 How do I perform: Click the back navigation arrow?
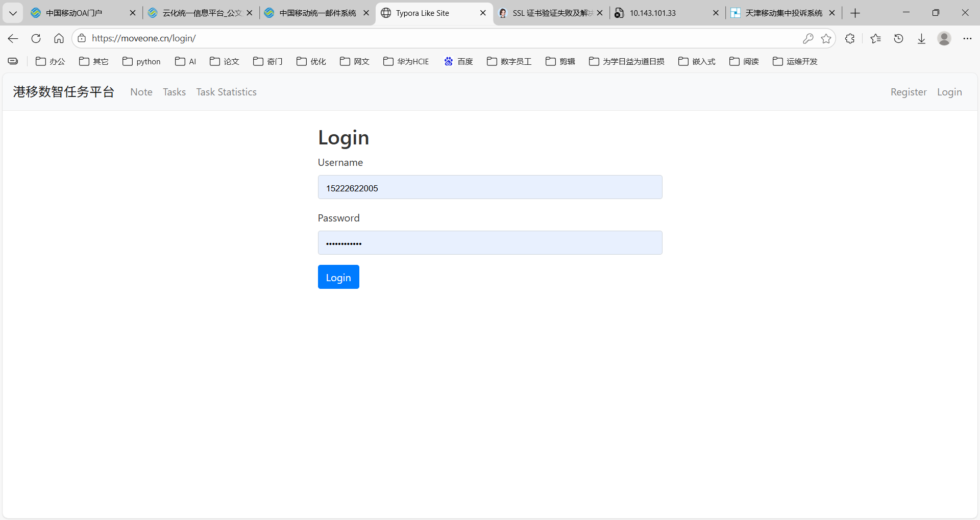(13, 38)
